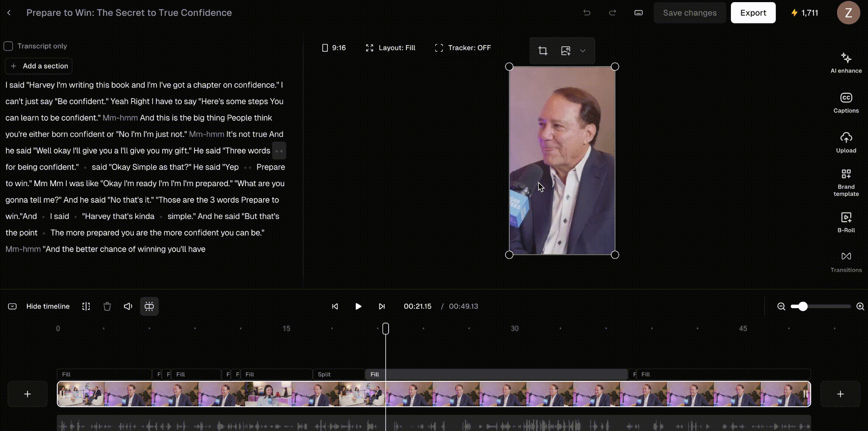
Task: Click the Export button
Action: 753,13
